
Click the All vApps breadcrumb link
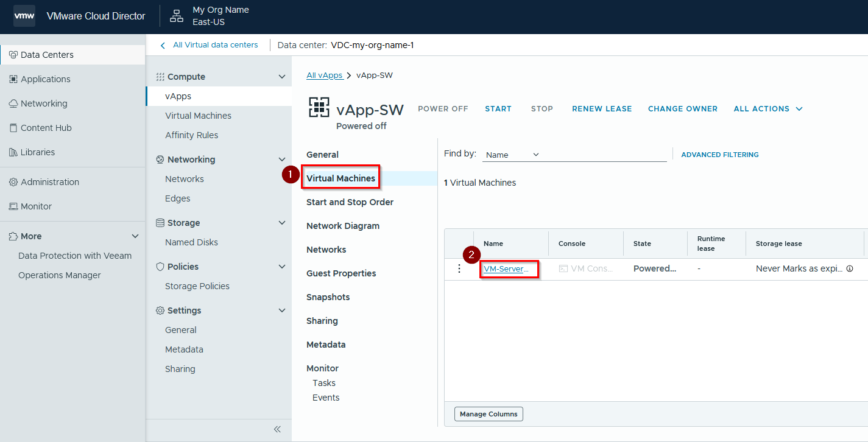tap(325, 75)
